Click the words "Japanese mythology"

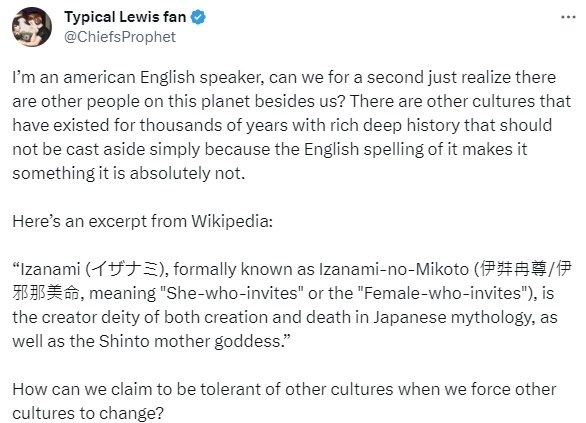[452, 318]
